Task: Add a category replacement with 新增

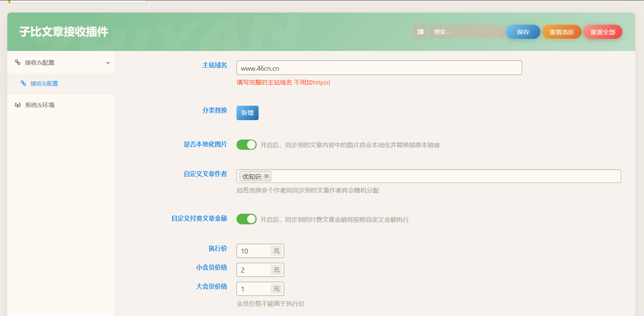Action: 248,113
